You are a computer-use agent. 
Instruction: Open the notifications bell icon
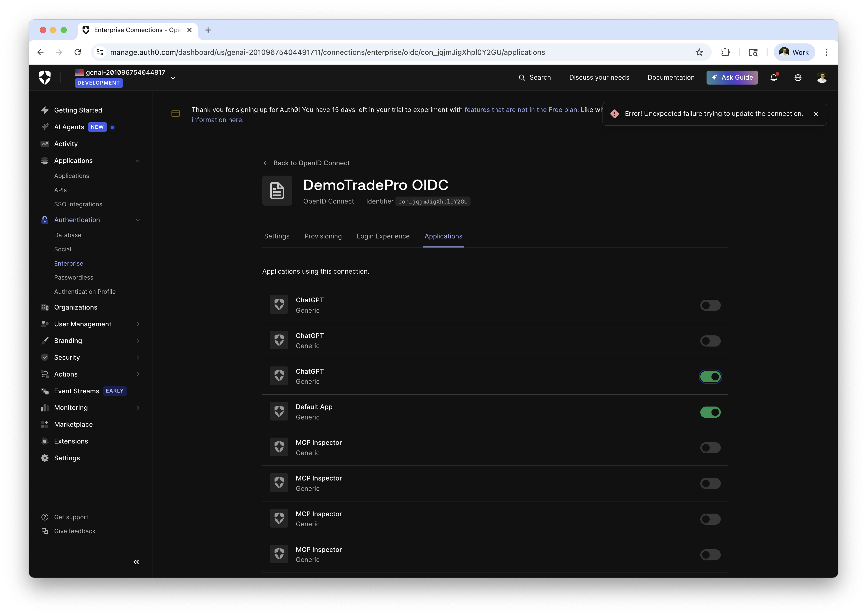(x=773, y=77)
